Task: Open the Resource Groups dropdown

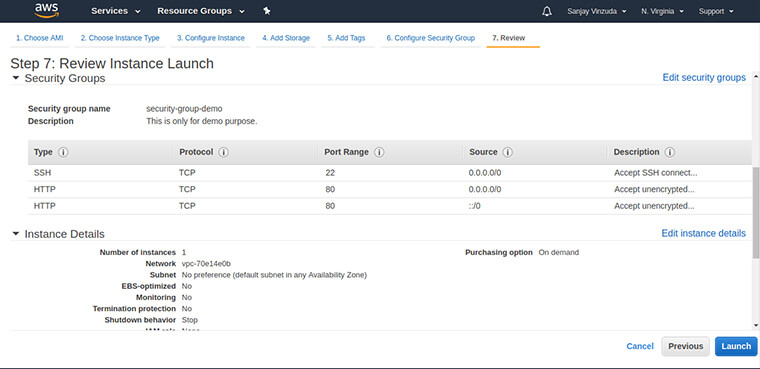Action: (x=201, y=11)
